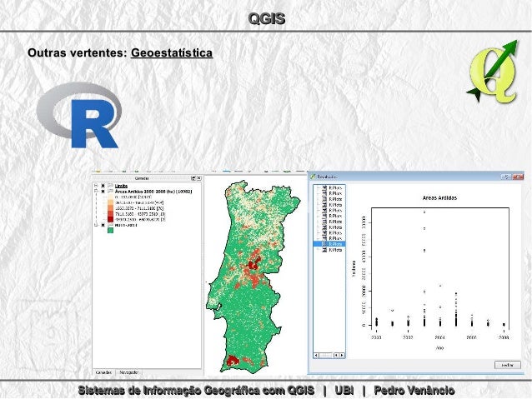Close the Resultados dialog window
This screenshot has width=532, height=399.
point(518,177)
